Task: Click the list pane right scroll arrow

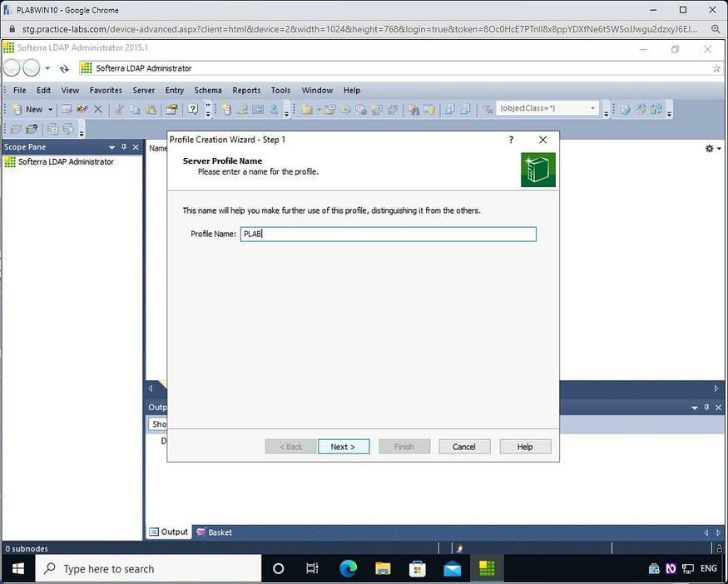Action: pyautogui.click(x=716, y=389)
